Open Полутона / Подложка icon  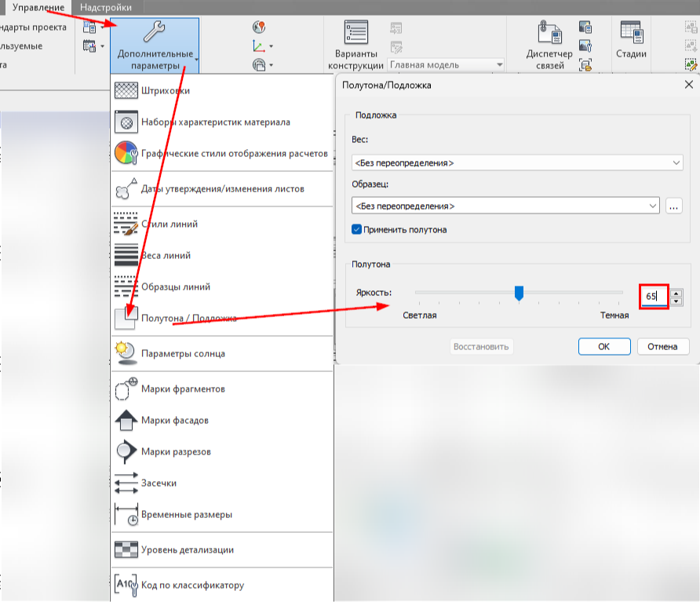pyautogui.click(x=126, y=318)
